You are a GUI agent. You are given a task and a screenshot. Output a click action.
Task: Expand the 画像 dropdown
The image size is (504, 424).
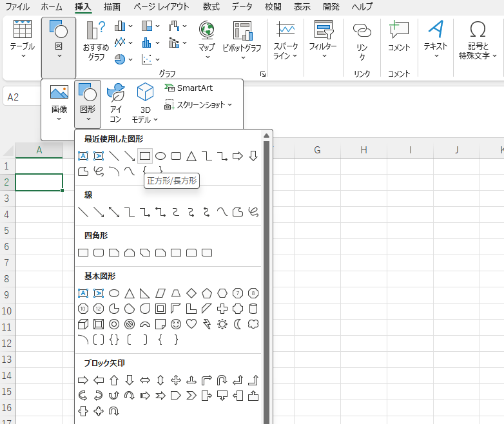coord(59,103)
